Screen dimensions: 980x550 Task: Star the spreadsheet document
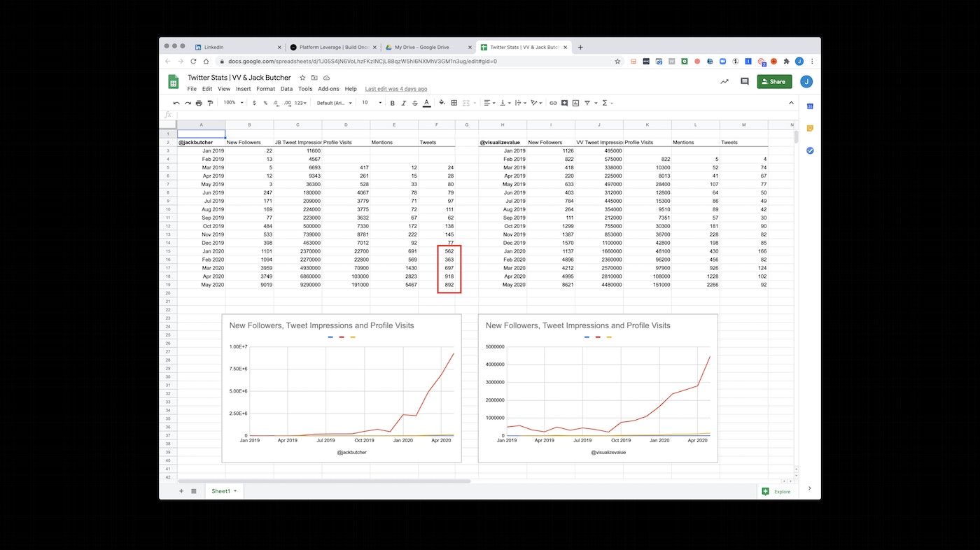[302, 78]
